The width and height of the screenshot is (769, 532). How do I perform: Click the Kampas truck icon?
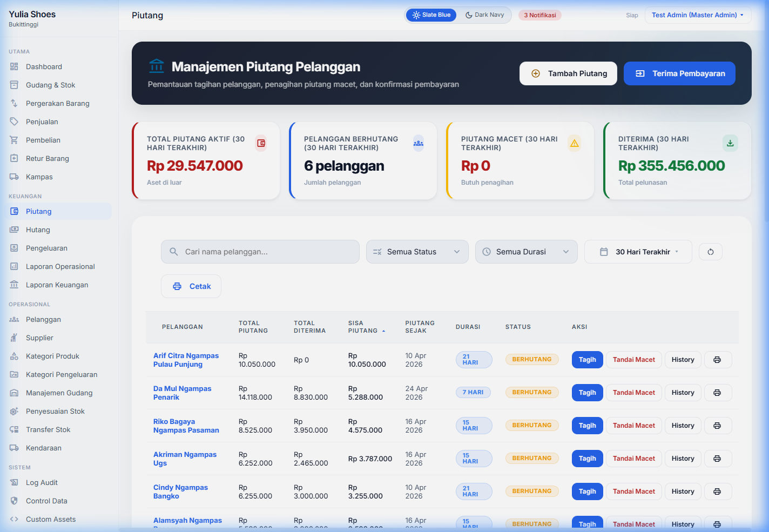coord(14,177)
